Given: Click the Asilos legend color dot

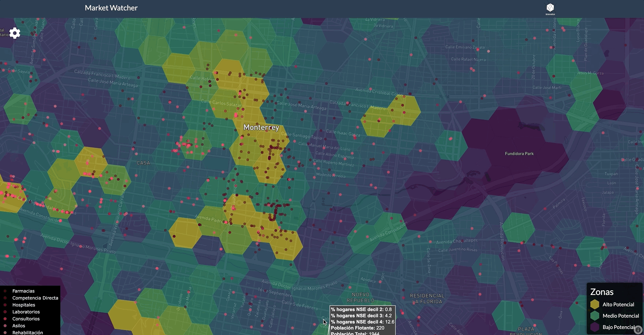Looking at the screenshot, I should (5, 326).
